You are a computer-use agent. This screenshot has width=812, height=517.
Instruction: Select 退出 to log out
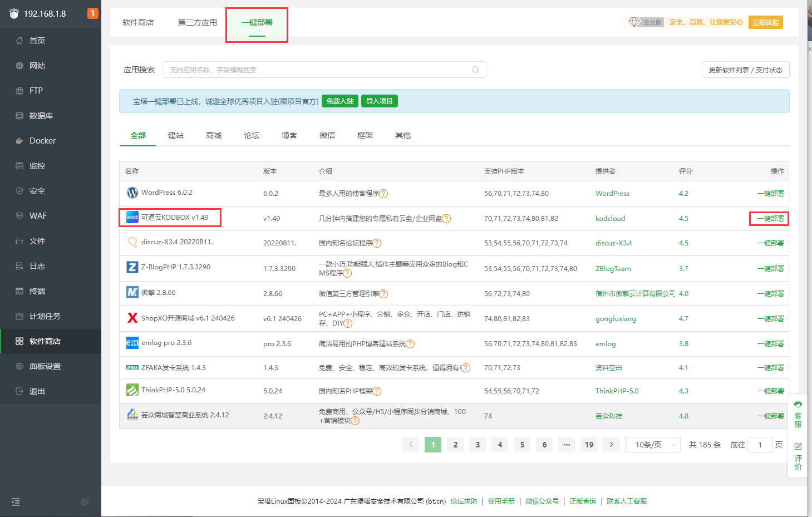50,391
